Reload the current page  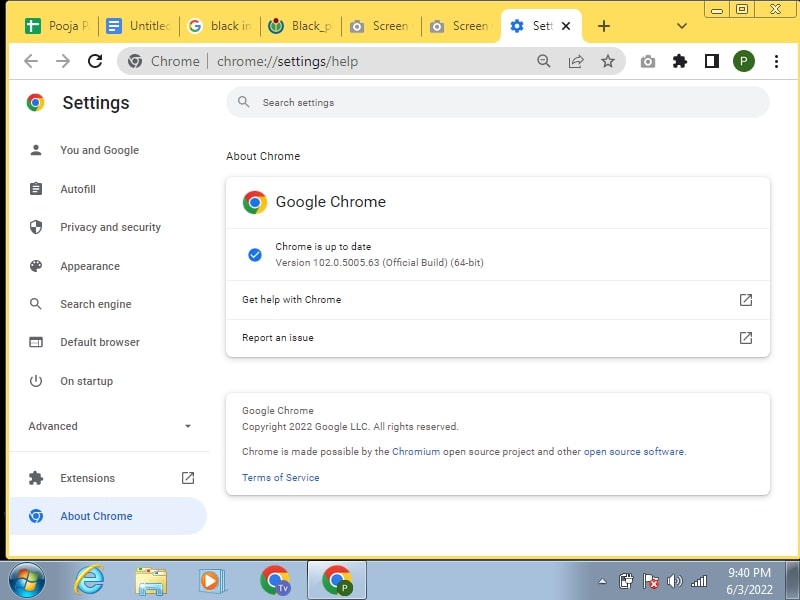tap(94, 61)
